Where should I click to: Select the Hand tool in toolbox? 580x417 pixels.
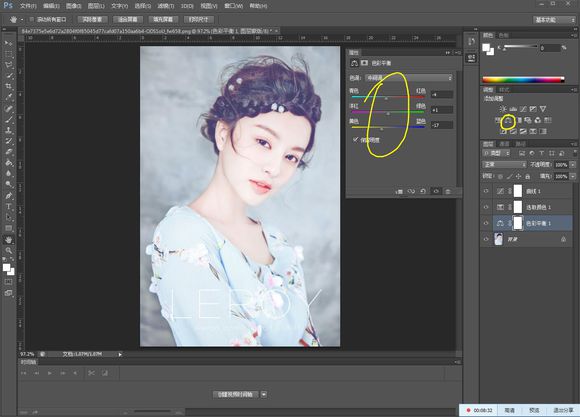click(8, 240)
